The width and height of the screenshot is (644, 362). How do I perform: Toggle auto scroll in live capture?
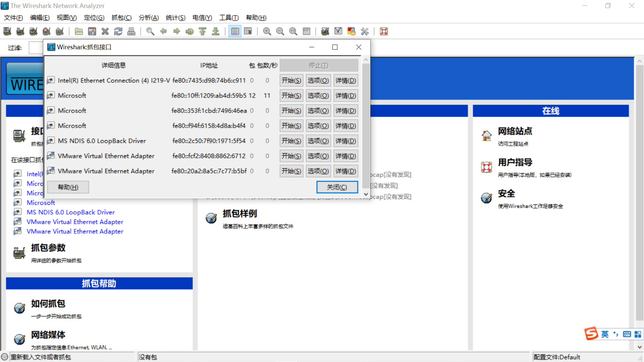point(248,32)
